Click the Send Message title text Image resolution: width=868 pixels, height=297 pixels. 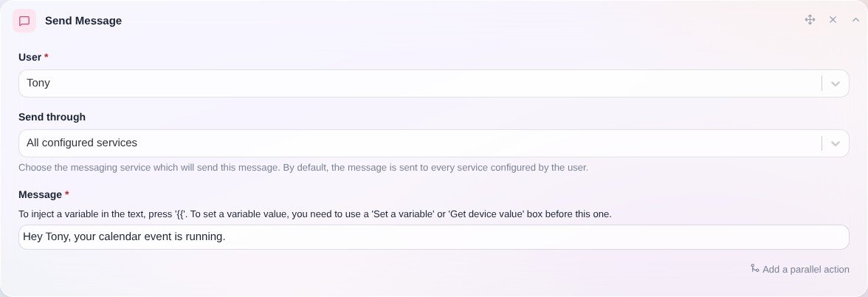[83, 21]
